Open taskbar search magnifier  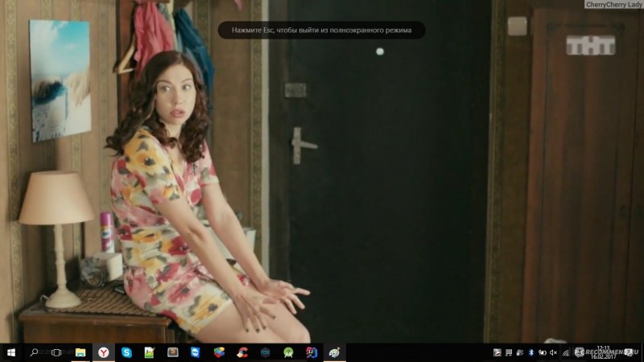coord(34,352)
